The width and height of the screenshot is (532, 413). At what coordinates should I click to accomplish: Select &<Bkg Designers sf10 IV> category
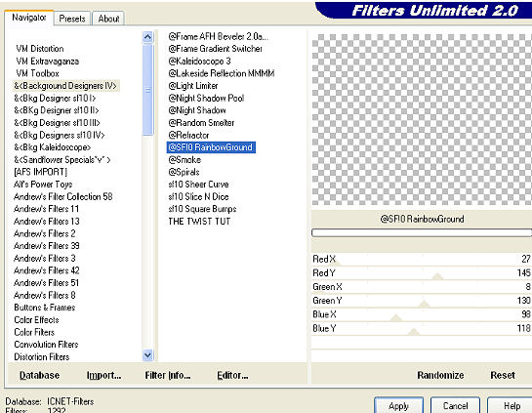59,135
